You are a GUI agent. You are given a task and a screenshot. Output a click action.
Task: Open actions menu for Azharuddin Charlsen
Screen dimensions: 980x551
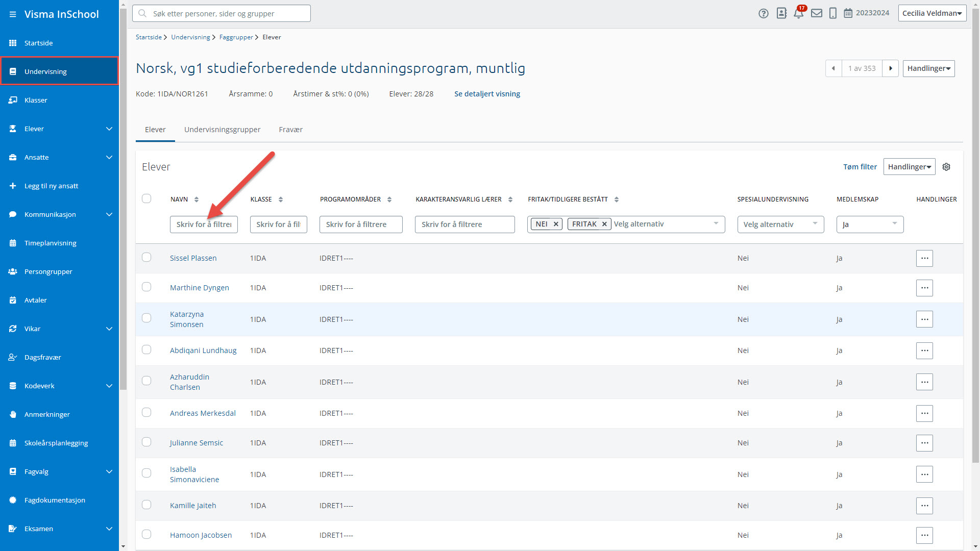(x=924, y=382)
